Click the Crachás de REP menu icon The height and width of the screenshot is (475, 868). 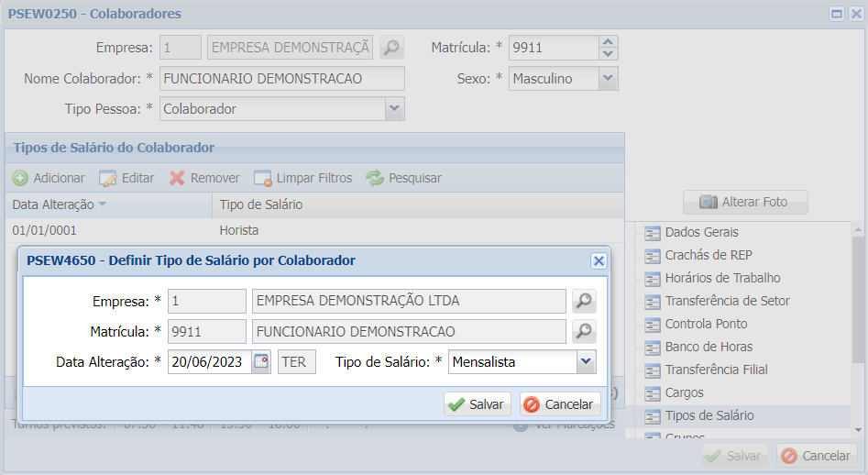[x=653, y=256]
